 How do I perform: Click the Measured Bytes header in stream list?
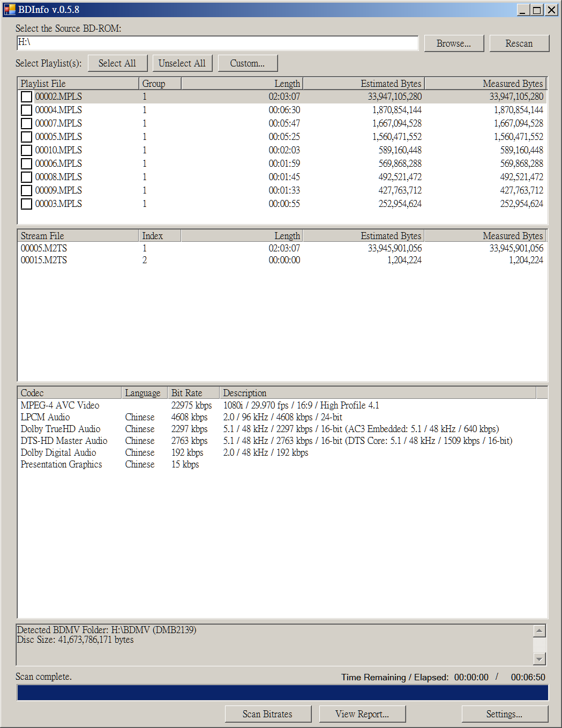(486, 236)
